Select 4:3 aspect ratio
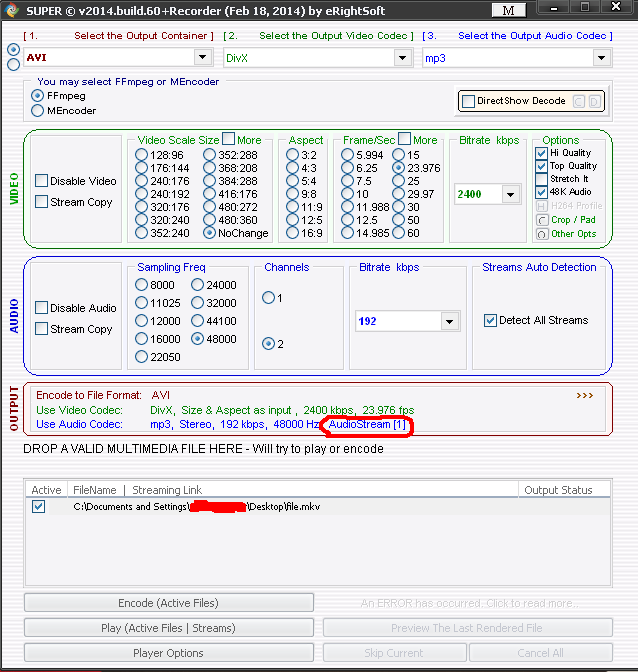This screenshot has width=638, height=672. pyautogui.click(x=292, y=168)
